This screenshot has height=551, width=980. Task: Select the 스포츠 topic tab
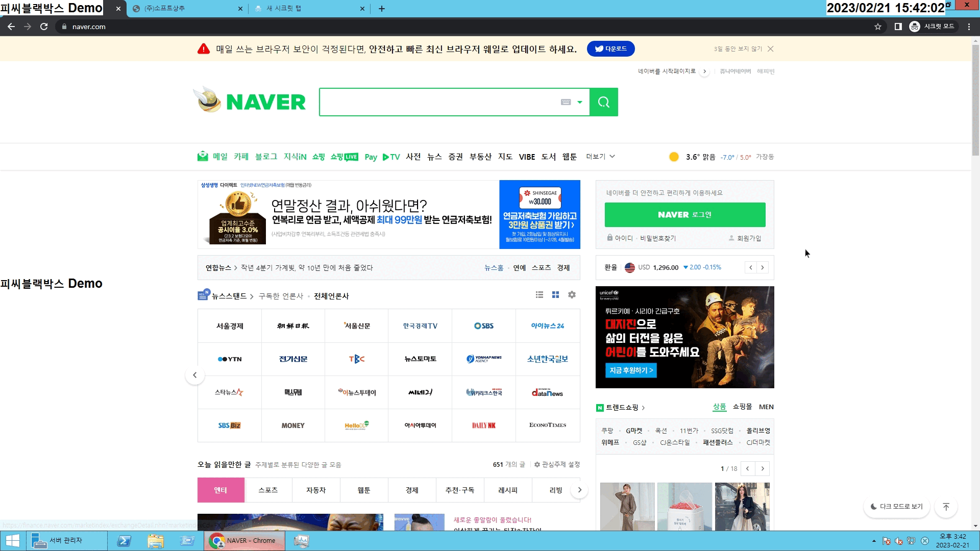(x=268, y=490)
